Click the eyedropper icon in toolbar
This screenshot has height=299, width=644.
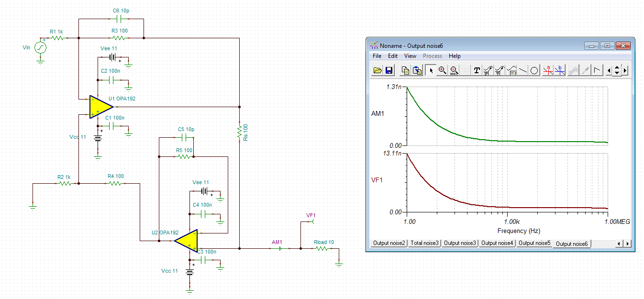click(585, 70)
